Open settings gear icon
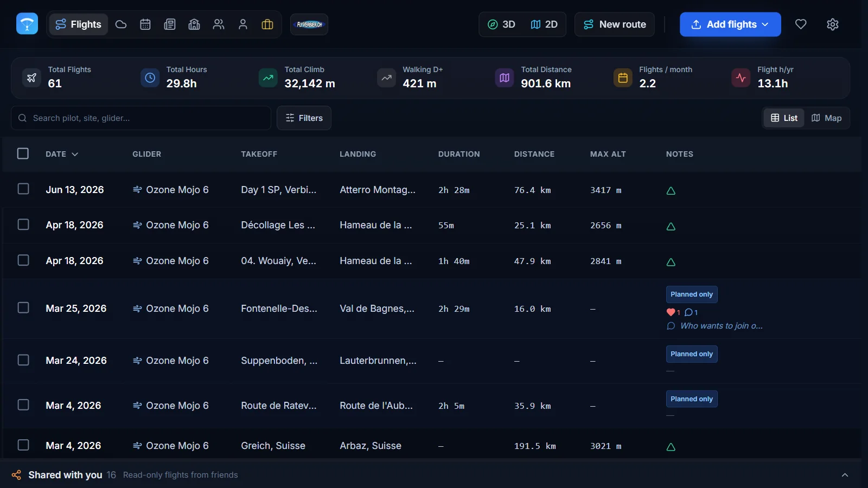The width and height of the screenshot is (868, 488). pyautogui.click(x=833, y=24)
